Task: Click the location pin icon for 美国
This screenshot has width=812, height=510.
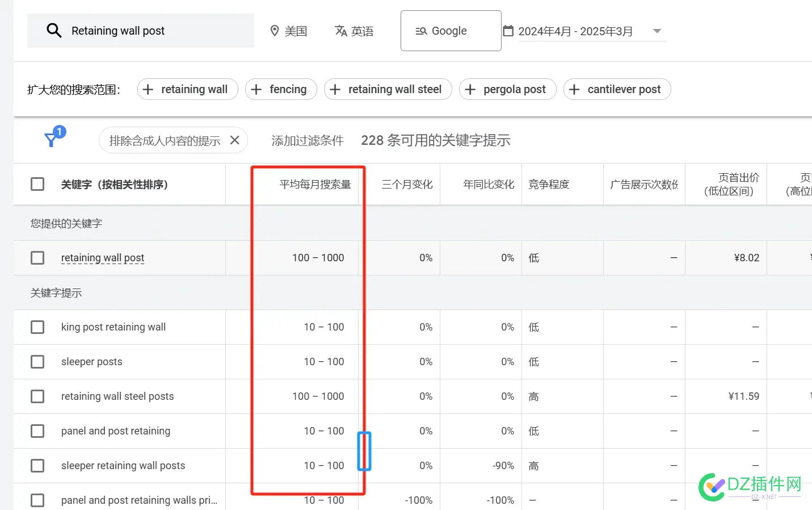Action: click(275, 31)
